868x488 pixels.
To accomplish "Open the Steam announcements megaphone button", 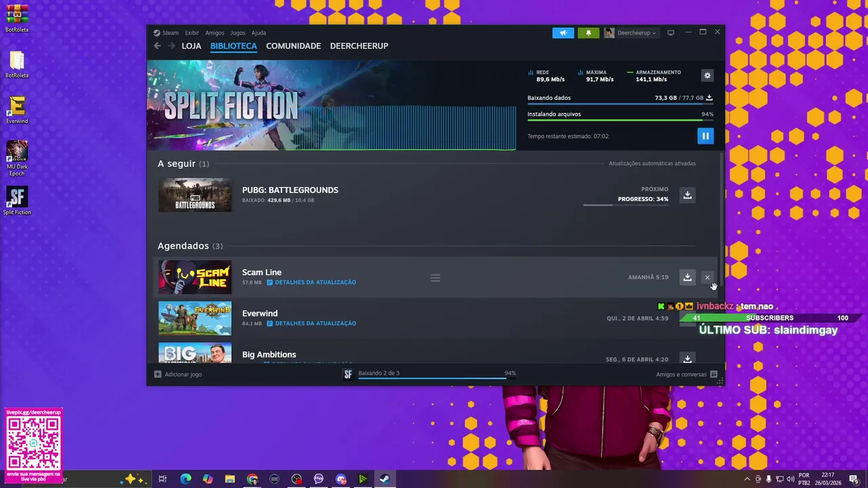I will 563,33.
